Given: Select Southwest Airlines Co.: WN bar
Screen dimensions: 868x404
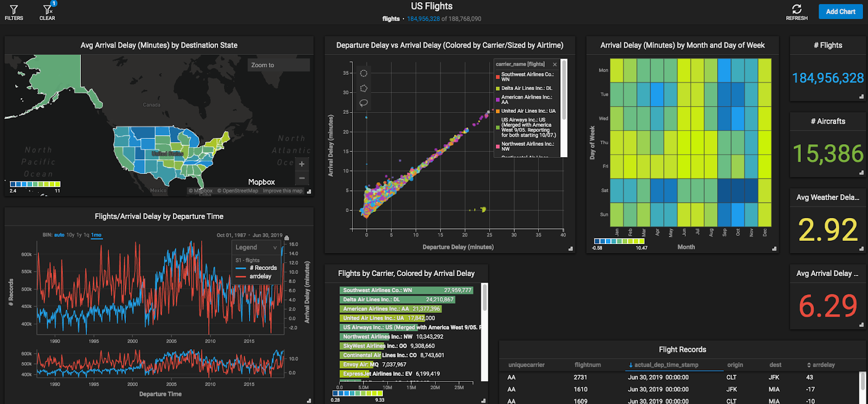Looking at the screenshot, I should (x=406, y=291).
